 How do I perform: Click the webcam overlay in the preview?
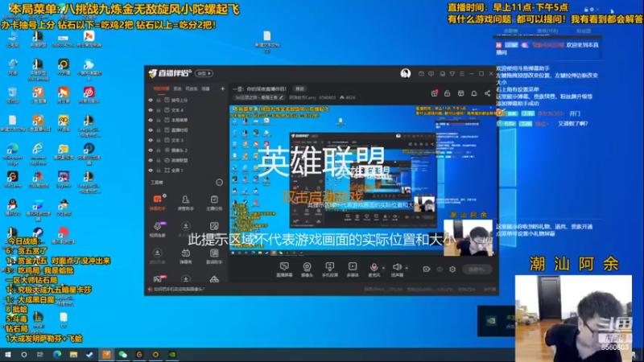469,237
